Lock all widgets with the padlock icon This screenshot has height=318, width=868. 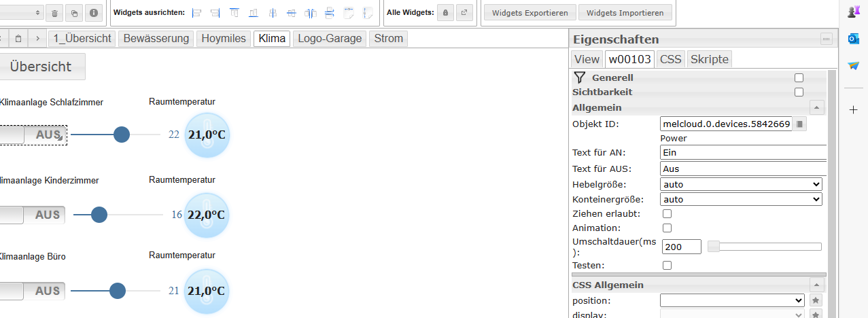(x=445, y=13)
